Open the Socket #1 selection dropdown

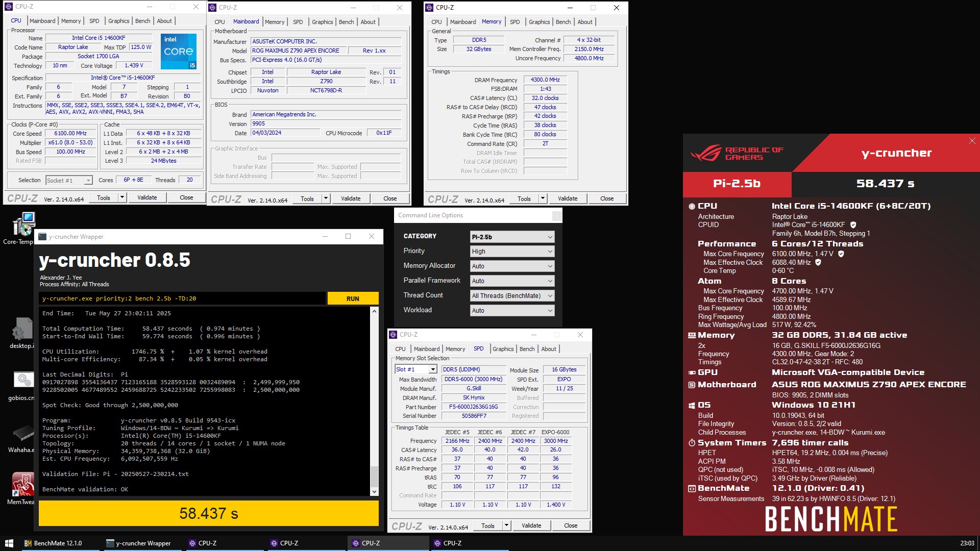pyautogui.click(x=69, y=180)
